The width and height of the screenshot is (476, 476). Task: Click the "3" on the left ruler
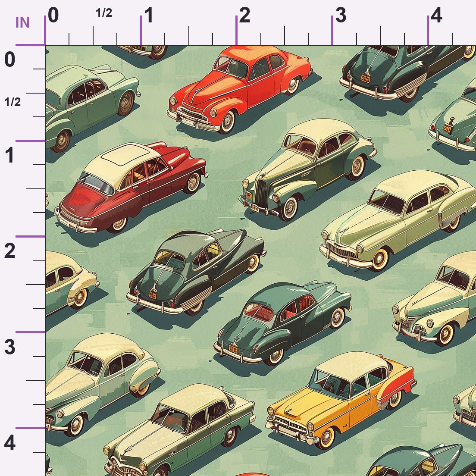pyautogui.click(x=10, y=347)
